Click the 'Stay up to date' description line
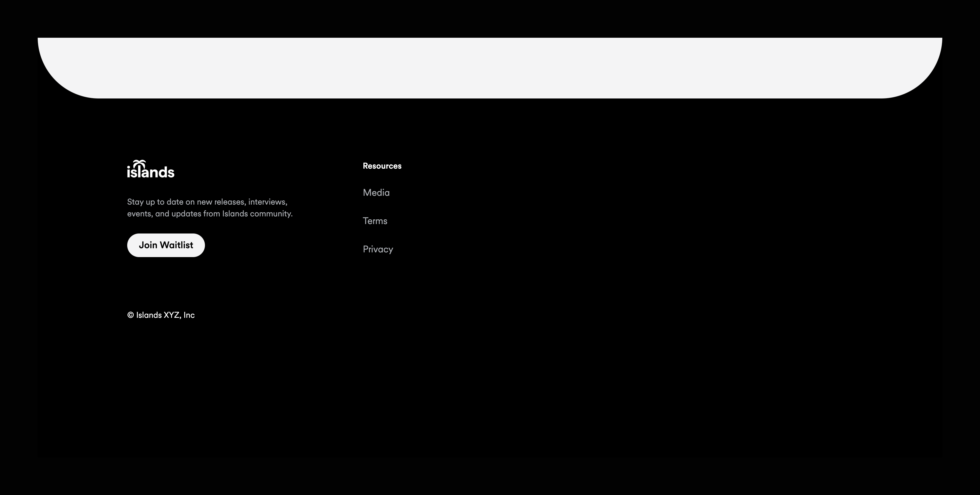Viewport: 980px width, 495px height. [x=207, y=202]
